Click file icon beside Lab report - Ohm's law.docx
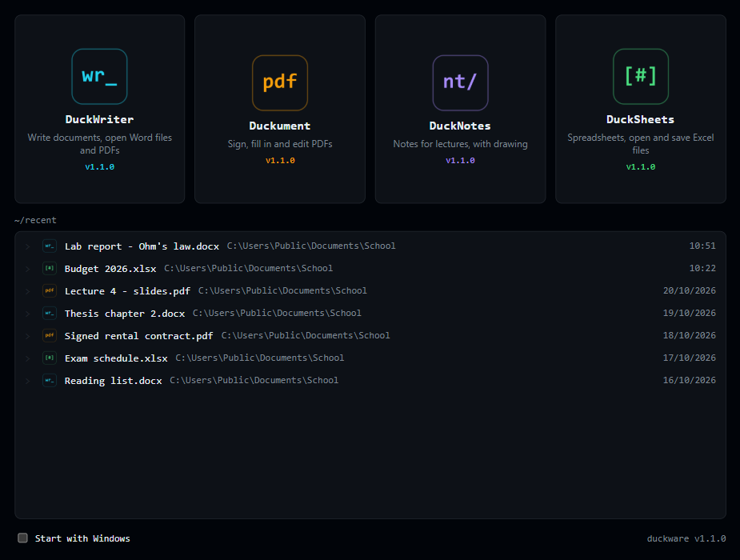Viewport: 740px width, 560px height. tap(50, 246)
